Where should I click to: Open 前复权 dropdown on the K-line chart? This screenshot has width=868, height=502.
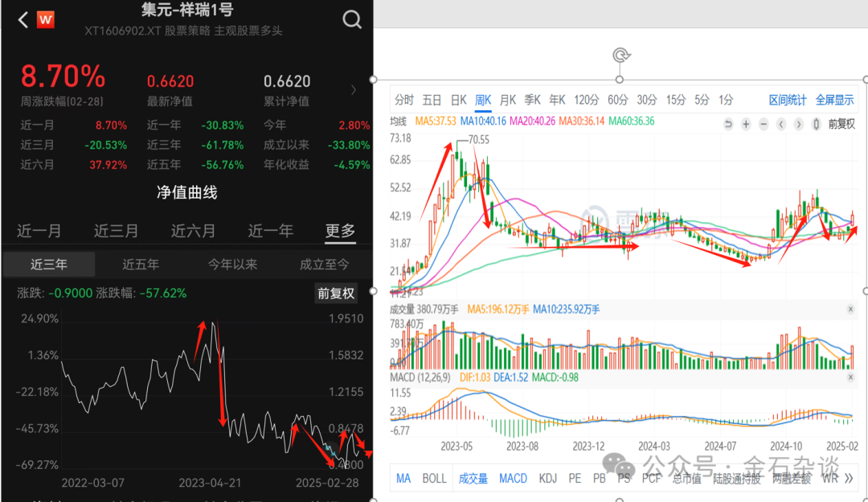point(841,124)
